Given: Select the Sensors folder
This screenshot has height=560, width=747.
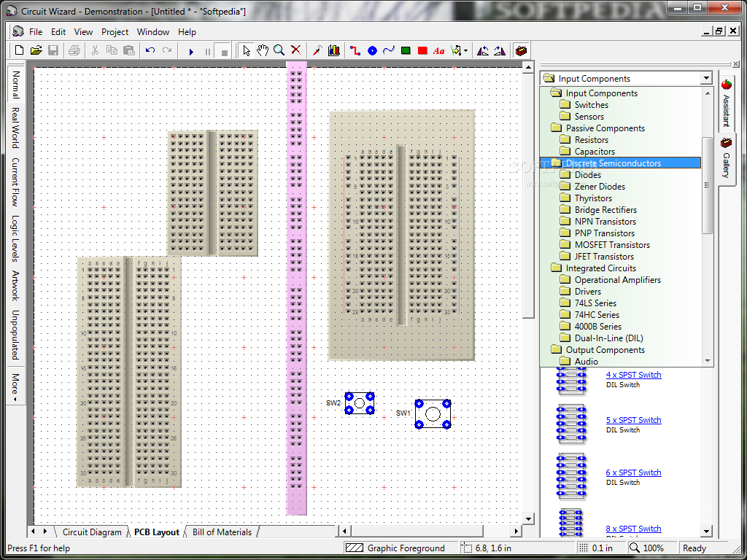Looking at the screenshot, I should click(x=589, y=116).
